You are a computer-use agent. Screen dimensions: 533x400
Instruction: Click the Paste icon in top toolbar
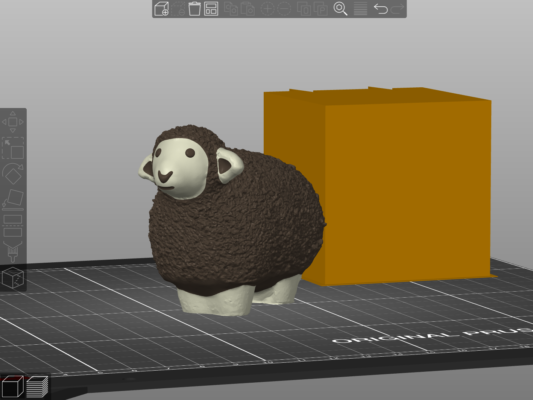pos(248,8)
